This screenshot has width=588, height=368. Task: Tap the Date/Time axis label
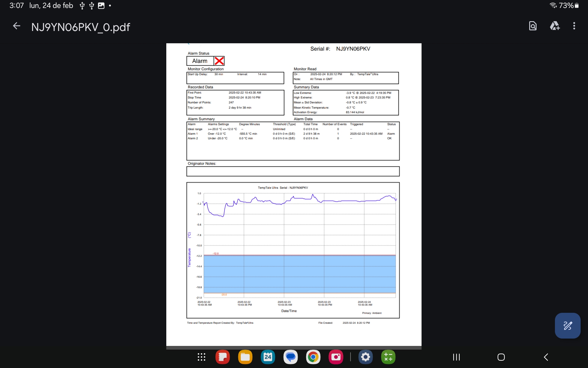[x=289, y=311]
